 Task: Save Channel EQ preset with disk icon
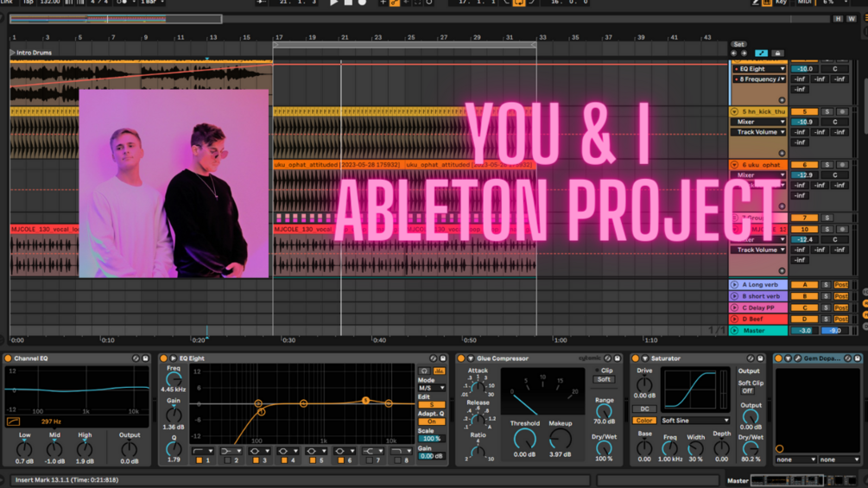coord(146,358)
